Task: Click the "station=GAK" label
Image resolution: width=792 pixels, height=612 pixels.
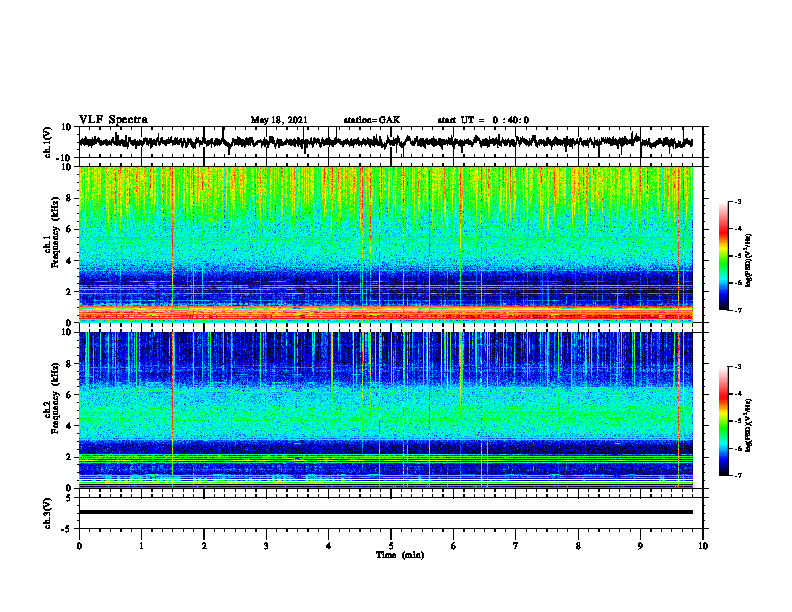Action: (x=372, y=120)
